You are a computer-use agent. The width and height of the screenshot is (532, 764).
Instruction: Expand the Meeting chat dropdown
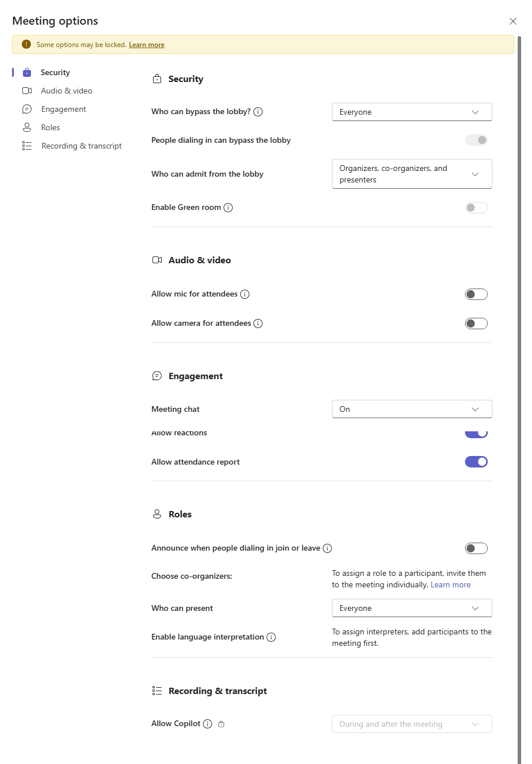click(412, 409)
